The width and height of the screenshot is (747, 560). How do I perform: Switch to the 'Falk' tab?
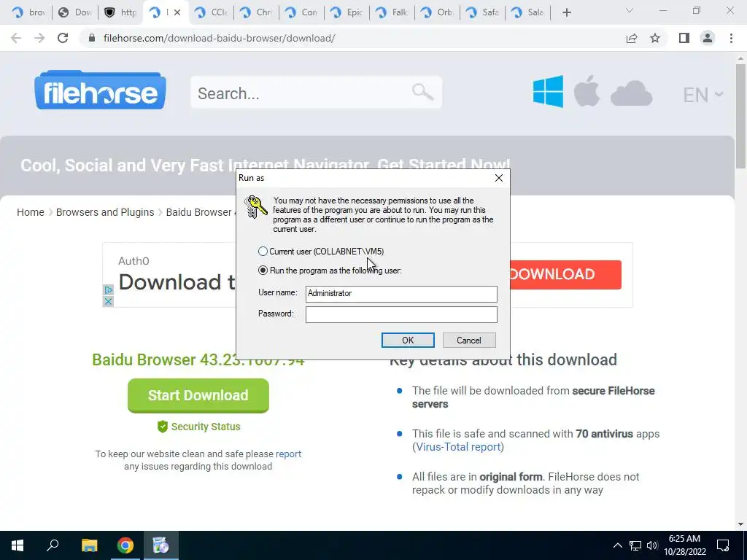pyautogui.click(x=392, y=13)
